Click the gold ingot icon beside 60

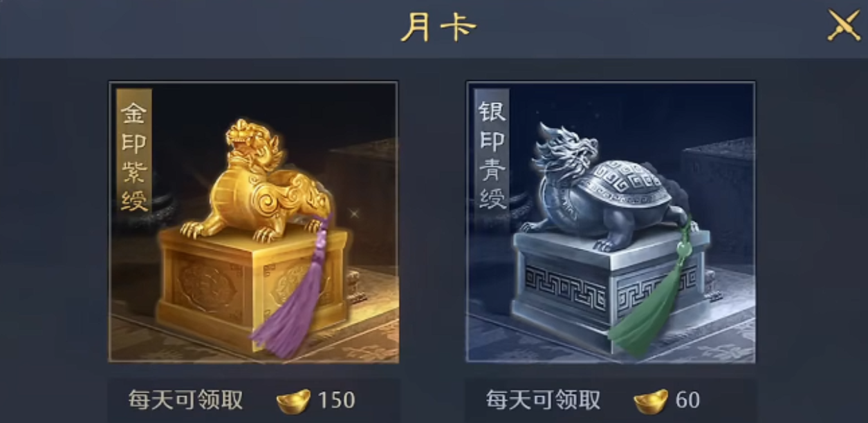pos(651,401)
